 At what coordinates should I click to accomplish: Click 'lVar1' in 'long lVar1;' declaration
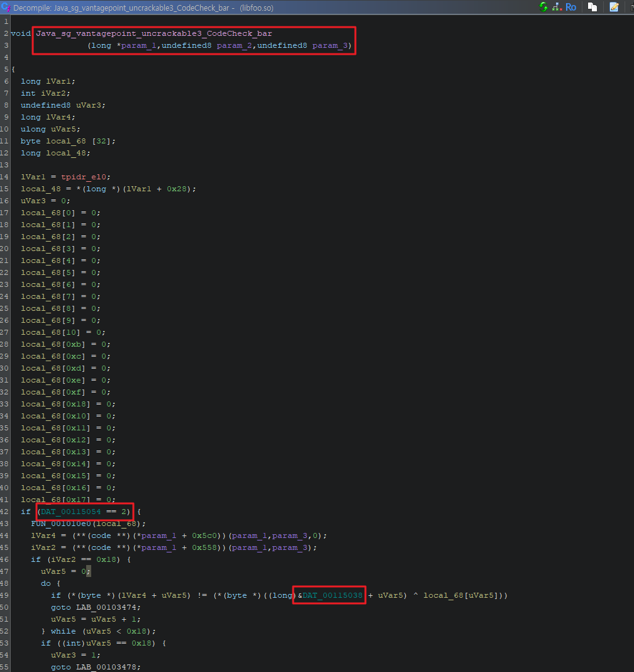(x=58, y=81)
